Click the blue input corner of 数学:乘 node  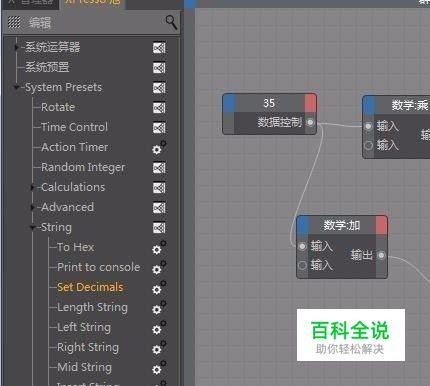coord(369,104)
